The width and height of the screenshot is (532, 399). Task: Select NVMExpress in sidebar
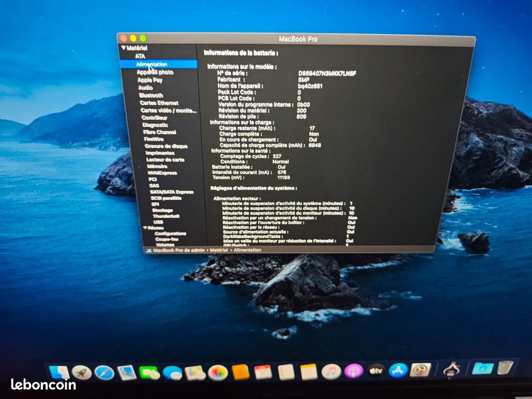tap(162, 173)
